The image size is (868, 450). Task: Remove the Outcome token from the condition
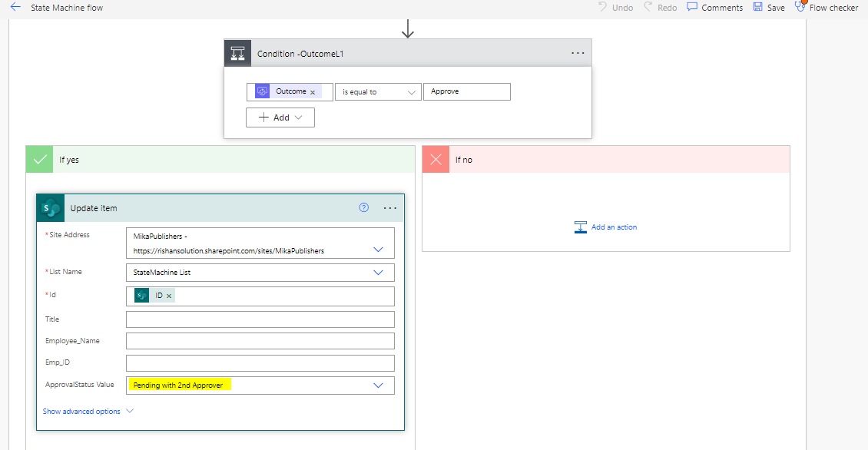(x=313, y=92)
